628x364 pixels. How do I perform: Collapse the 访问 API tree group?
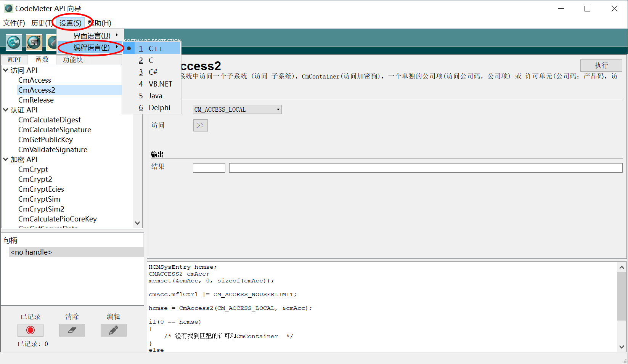click(x=6, y=70)
